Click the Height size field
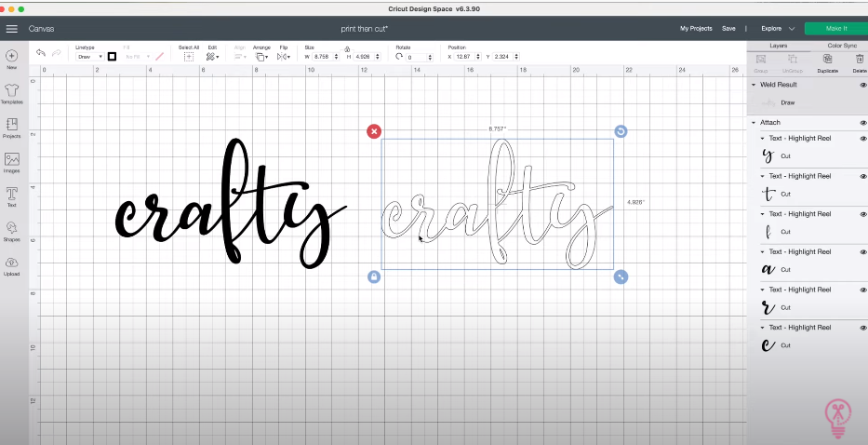Viewport: 868px width, 445px height. click(364, 57)
